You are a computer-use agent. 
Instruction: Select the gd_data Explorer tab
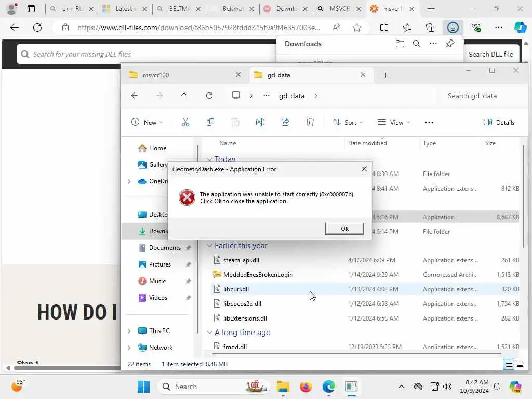(311, 75)
